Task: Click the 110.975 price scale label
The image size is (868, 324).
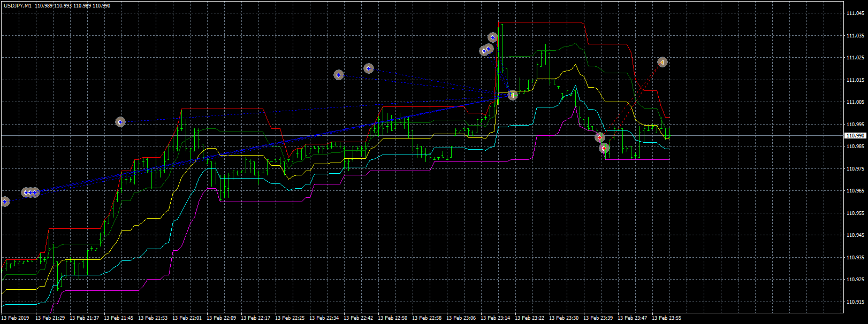Action: point(855,169)
